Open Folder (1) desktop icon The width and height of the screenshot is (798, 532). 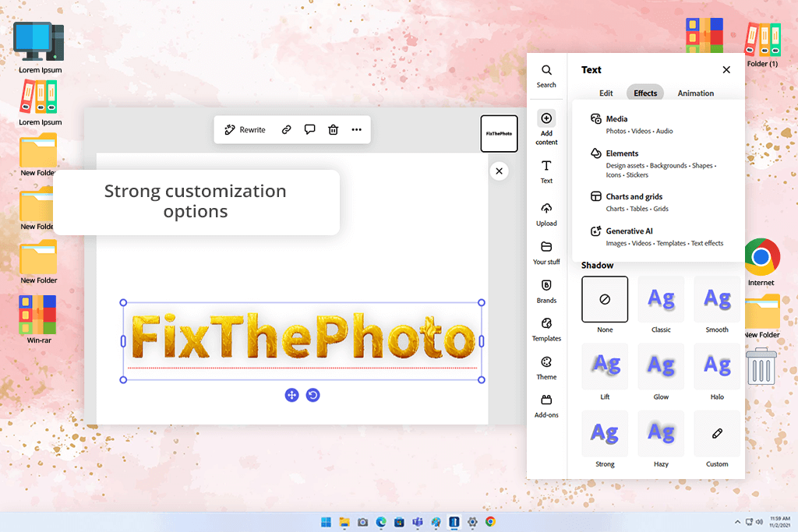click(762, 45)
